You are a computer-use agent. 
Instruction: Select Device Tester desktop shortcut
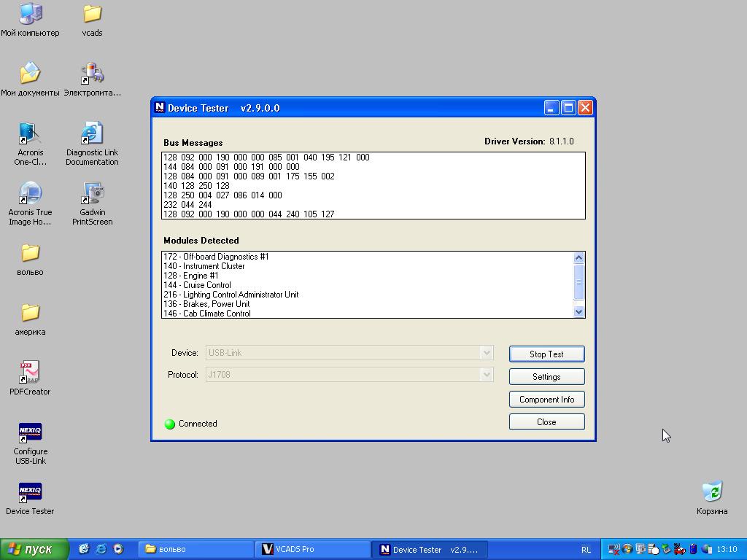(x=30, y=499)
